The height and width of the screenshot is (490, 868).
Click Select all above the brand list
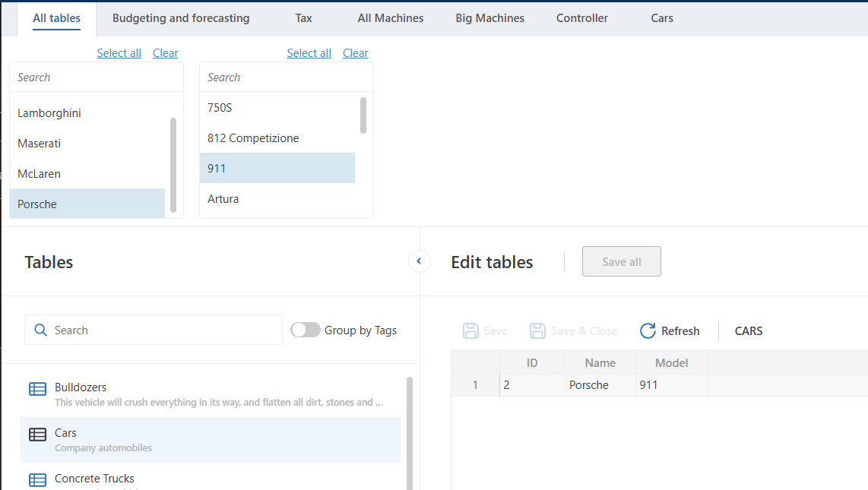click(119, 53)
